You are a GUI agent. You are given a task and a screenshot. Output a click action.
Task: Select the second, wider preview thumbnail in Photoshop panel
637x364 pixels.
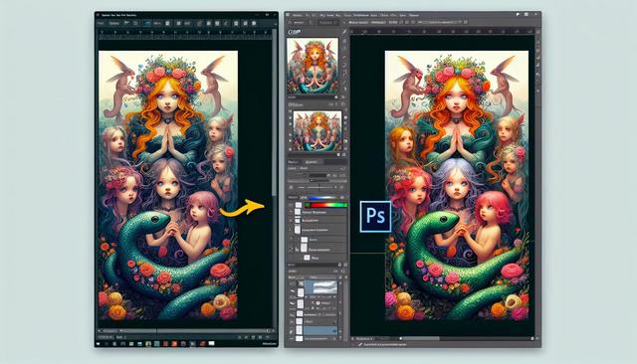coord(318,130)
